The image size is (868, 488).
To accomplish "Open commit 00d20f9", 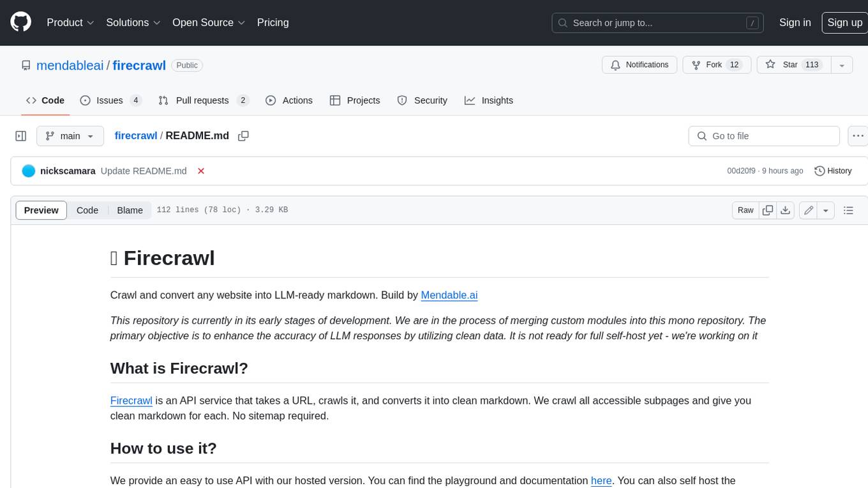I will point(741,171).
